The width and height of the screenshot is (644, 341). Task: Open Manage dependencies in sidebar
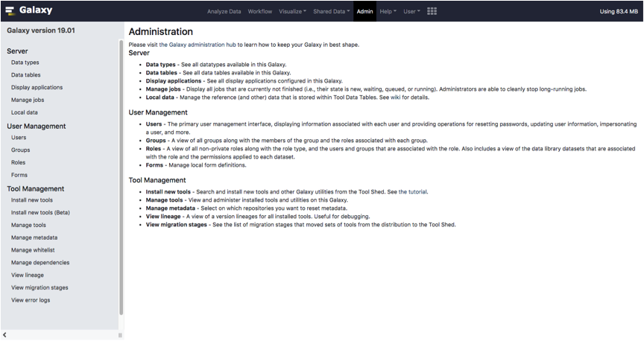[40, 263]
